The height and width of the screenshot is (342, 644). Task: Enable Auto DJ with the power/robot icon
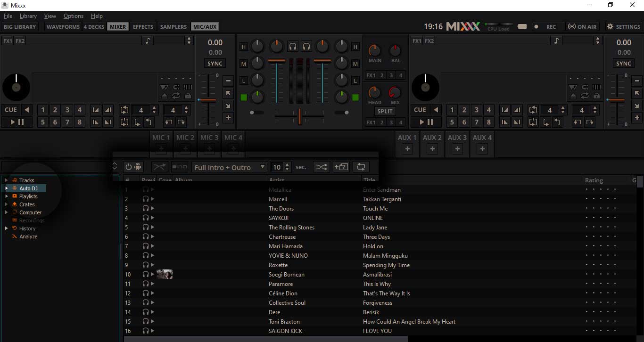tap(133, 167)
